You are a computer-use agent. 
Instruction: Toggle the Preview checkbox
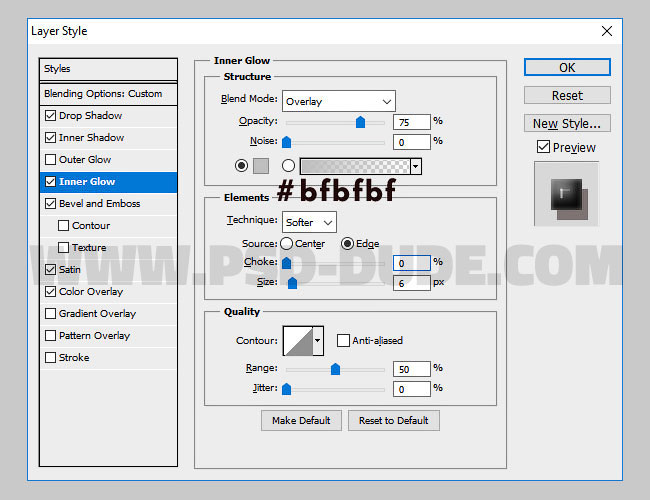[x=543, y=146]
